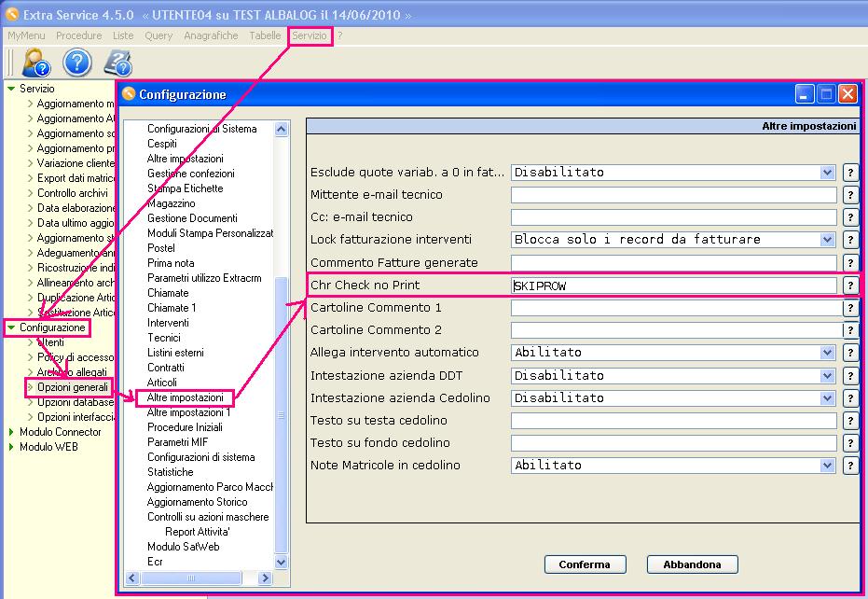Screen dimensions: 868x599
Task: Click help button beside Lock fatturazione interventi
Action: click(849, 240)
